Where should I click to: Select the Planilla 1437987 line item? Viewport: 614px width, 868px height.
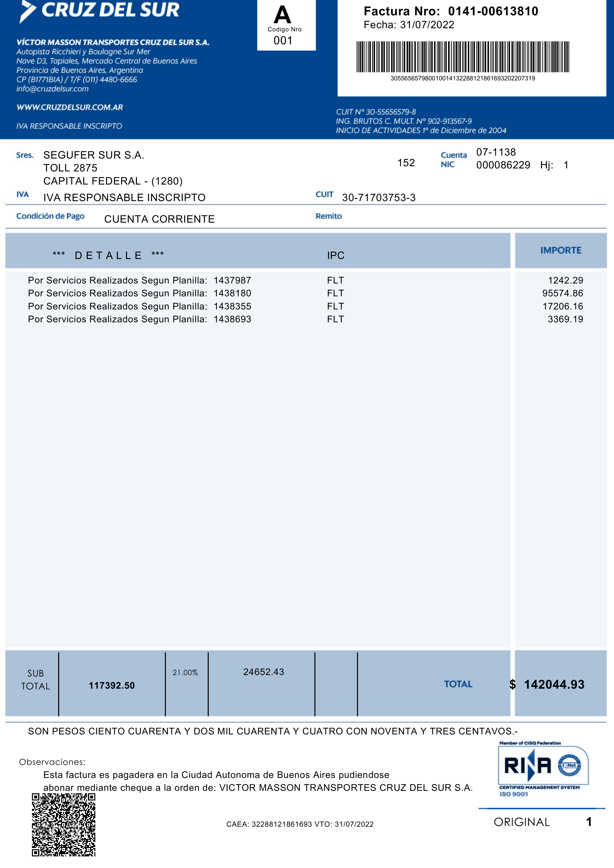pyautogui.click(x=139, y=281)
